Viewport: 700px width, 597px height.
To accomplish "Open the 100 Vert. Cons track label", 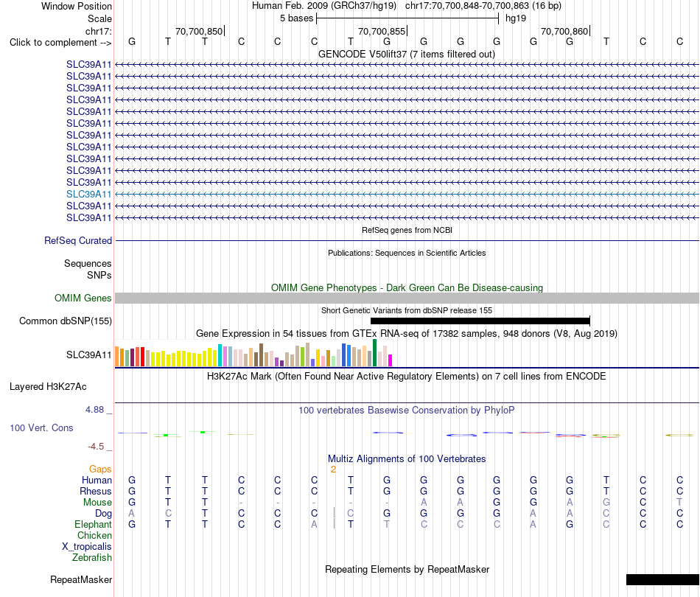I will tap(41, 427).
